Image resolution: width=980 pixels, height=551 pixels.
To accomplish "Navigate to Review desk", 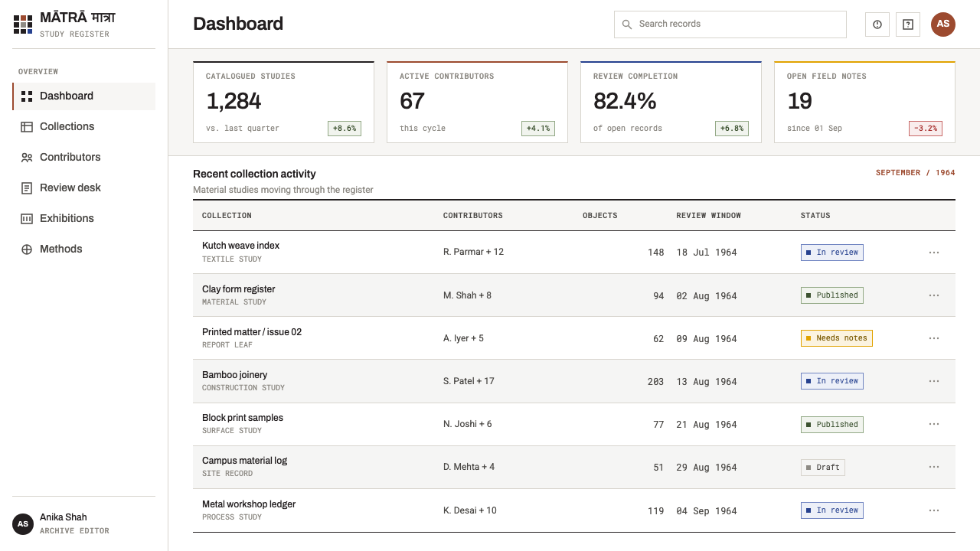I will point(84,188).
